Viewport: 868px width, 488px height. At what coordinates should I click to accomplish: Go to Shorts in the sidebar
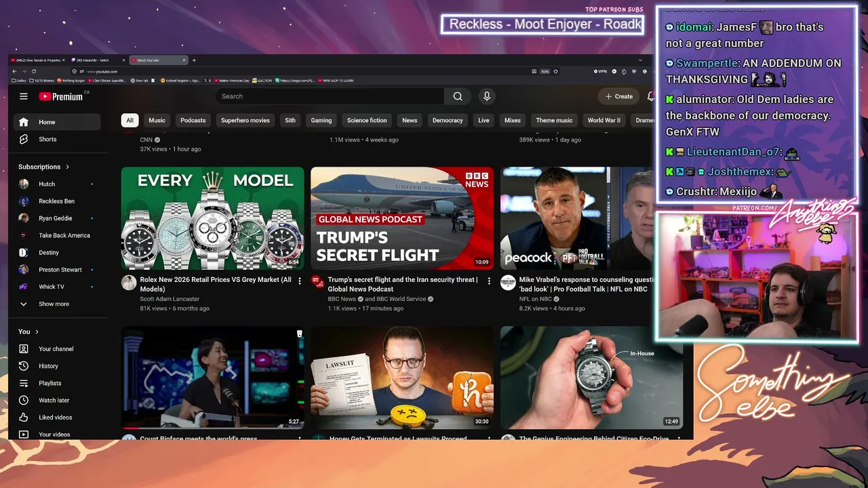click(x=57, y=139)
